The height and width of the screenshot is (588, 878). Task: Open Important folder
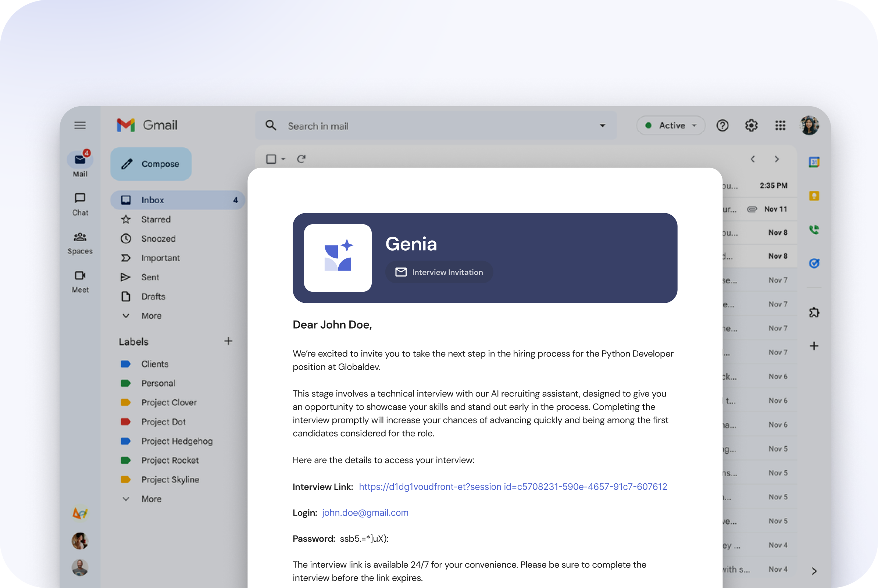pos(160,258)
